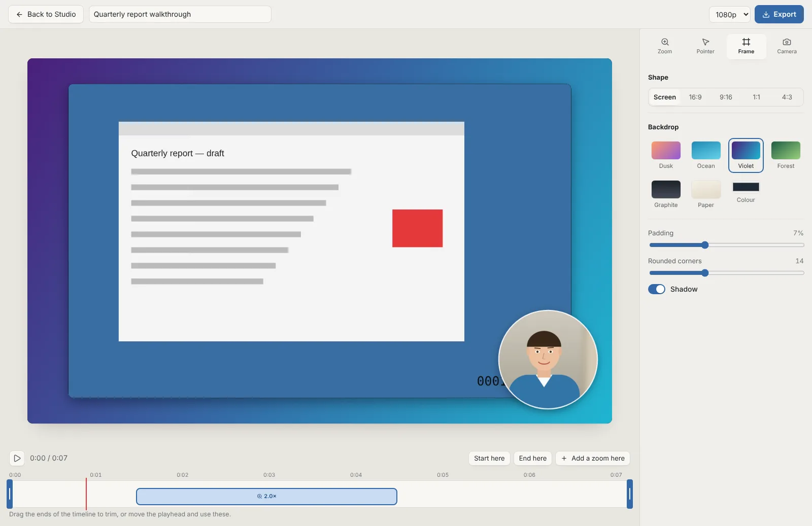
Task: Click the 0:04 timeline tick label
Action: (x=356, y=475)
